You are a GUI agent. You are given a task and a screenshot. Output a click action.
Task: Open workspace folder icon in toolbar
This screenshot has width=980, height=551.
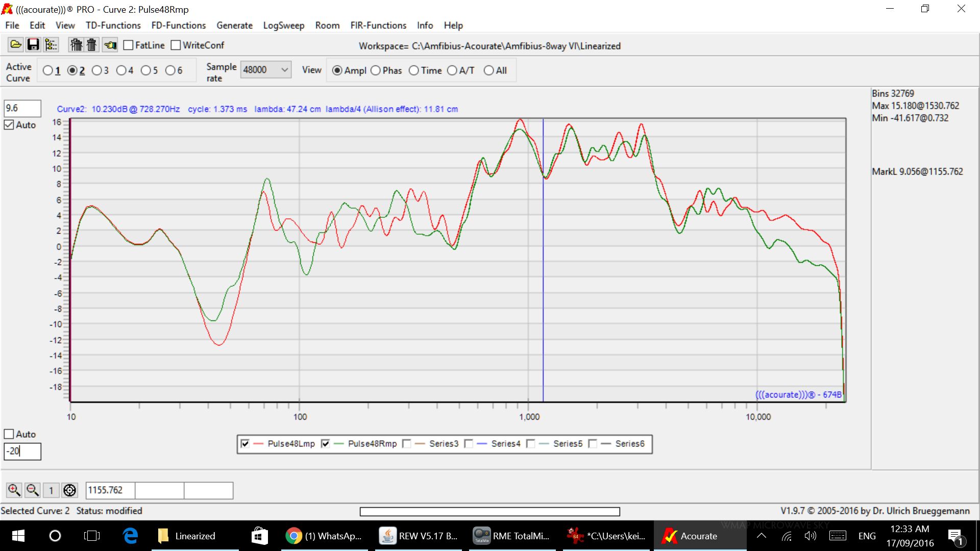[x=16, y=45]
